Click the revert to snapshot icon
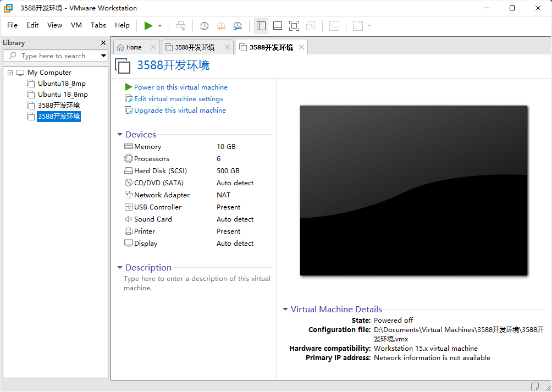The image size is (552, 392). pyautogui.click(x=221, y=26)
